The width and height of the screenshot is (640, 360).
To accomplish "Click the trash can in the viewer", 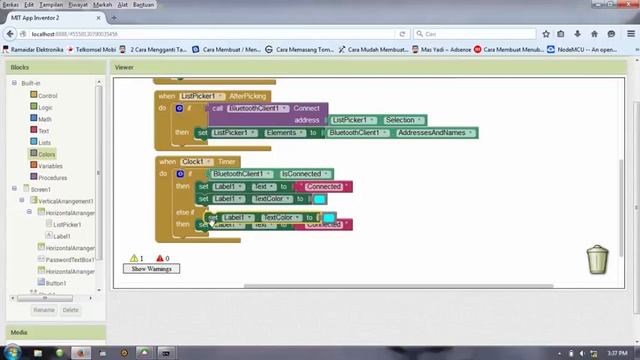I will point(598,260).
